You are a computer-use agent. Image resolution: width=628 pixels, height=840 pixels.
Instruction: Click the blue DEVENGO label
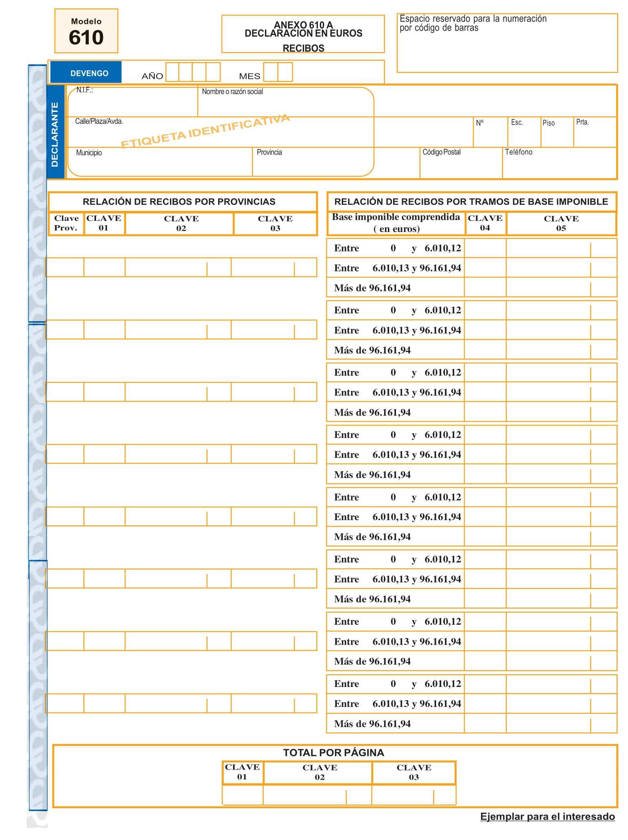(86, 72)
